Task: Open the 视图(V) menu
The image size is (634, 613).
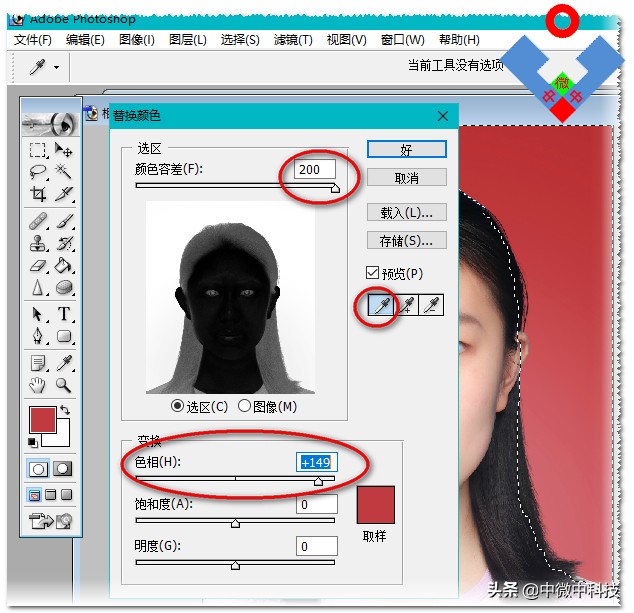Action: point(347,40)
